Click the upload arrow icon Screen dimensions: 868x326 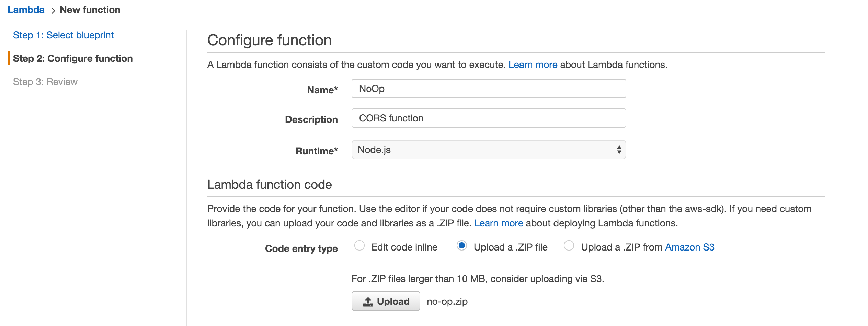368,302
